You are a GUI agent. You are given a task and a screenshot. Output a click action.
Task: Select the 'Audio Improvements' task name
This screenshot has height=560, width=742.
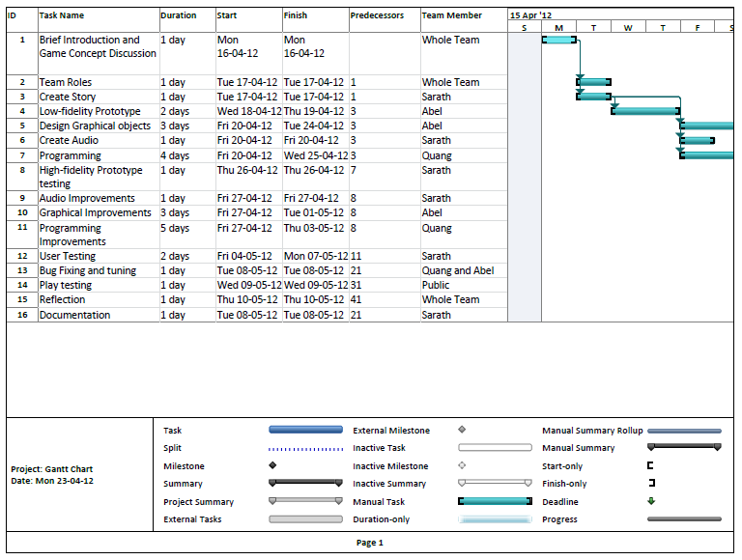click(87, 198)
